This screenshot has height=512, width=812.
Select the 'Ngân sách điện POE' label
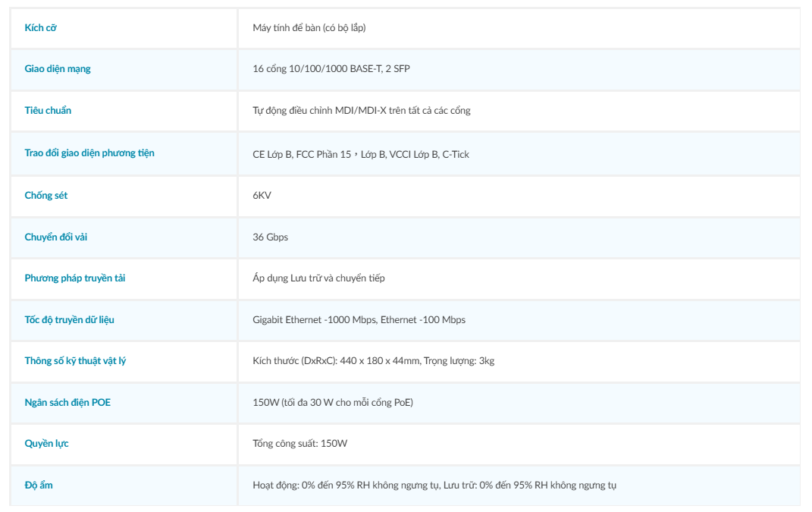67,403
